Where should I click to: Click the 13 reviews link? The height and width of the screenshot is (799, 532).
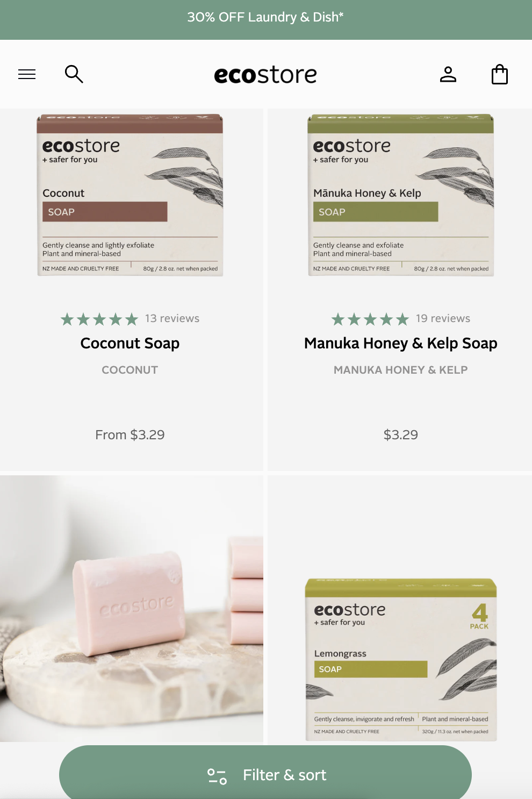click(x=172, y=318)
